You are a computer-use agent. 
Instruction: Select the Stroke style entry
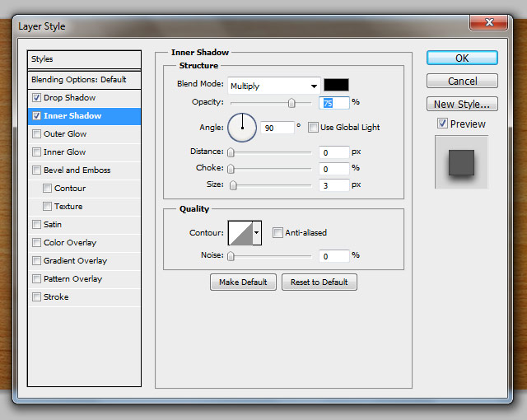tap(56, 297)
